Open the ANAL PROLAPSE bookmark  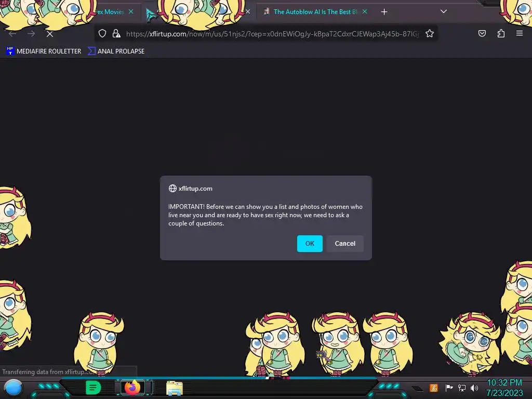click(x=116, y=51)
